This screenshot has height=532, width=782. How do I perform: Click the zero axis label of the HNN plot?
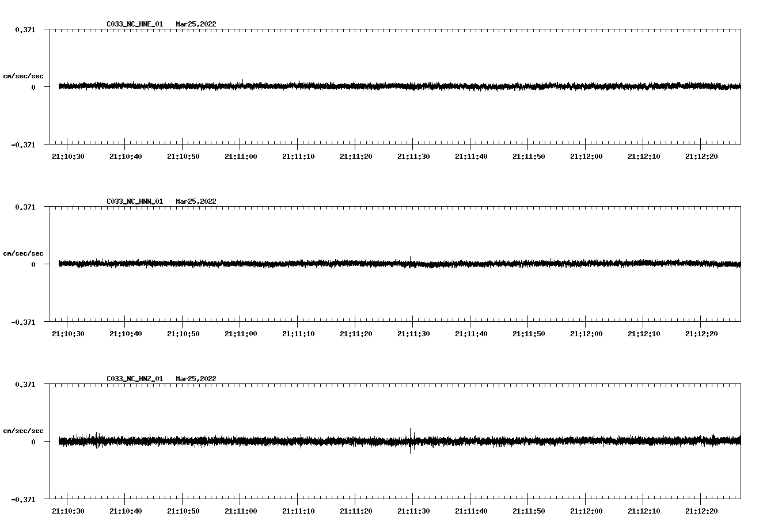pyautogui.click(x=33, y=264)
